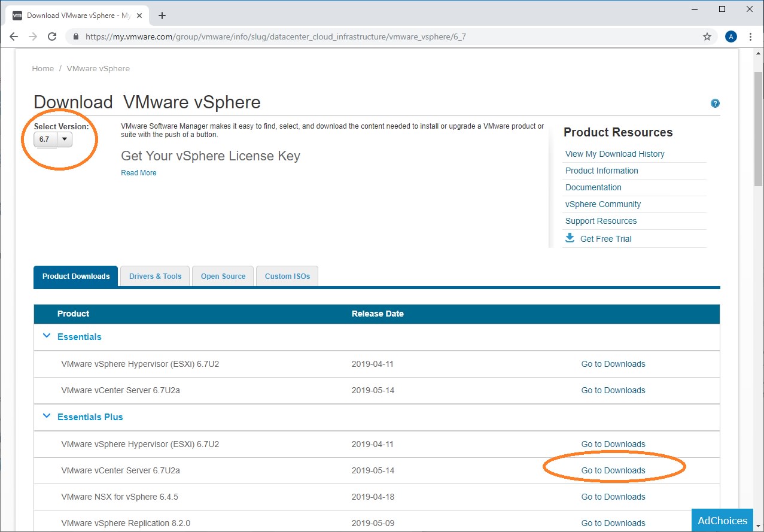Click the Get Your vSphere License Key heading
The image size is (764, 532).
click(x=211, y=156)
